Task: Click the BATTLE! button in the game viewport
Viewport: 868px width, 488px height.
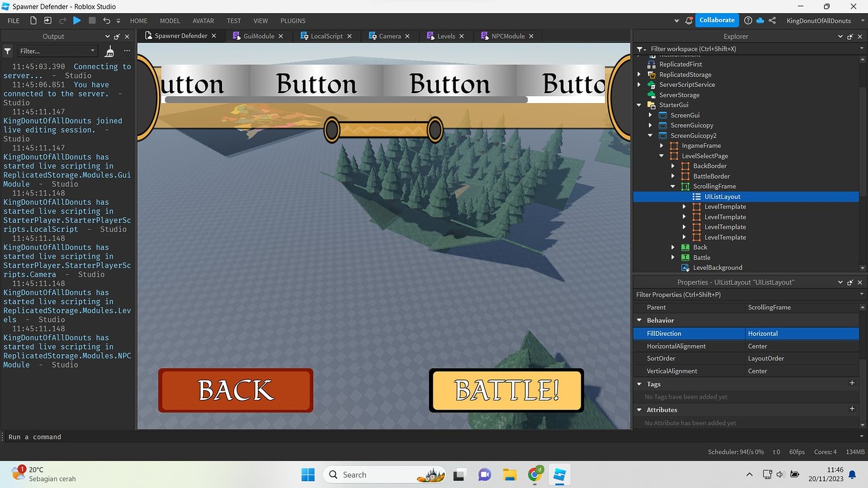Action: click(x=506, y=391)
